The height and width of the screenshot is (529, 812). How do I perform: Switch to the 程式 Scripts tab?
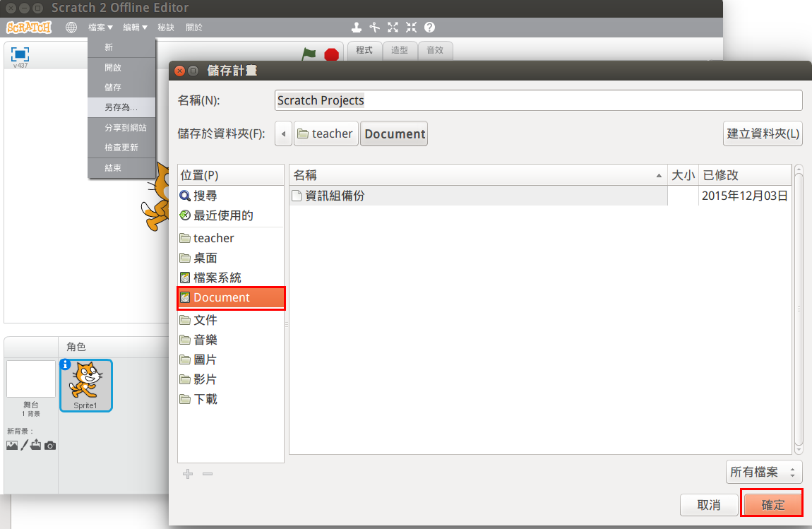point(364,50)
